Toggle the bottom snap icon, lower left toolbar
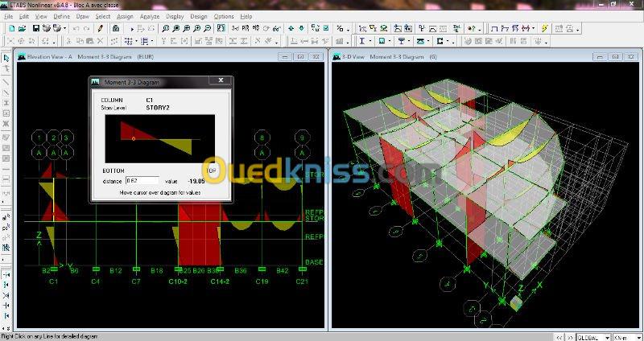The image size is (644, 341). pos(6,316)
